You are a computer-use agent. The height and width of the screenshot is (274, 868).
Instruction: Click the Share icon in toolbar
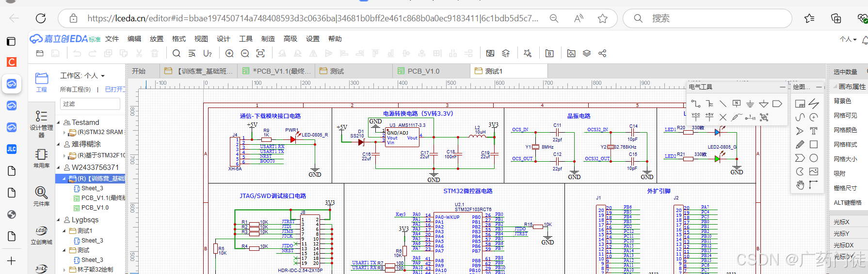(602, 53)
